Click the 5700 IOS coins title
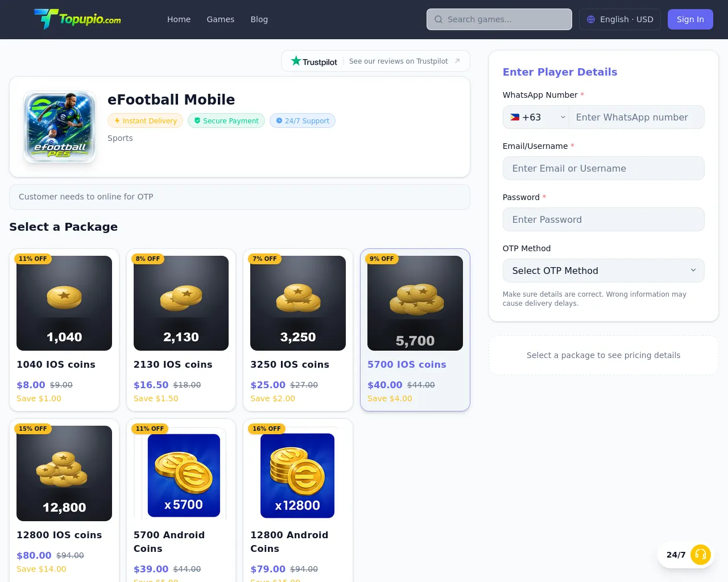The width and height of the screenshot is (728, 582). [407, 364]
